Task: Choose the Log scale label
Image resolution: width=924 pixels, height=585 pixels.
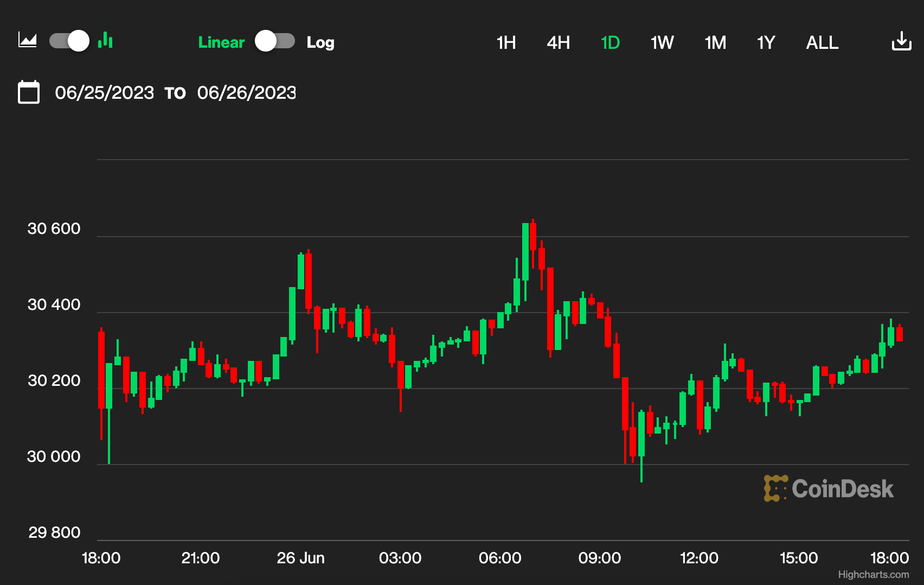Action: point(320,43)
